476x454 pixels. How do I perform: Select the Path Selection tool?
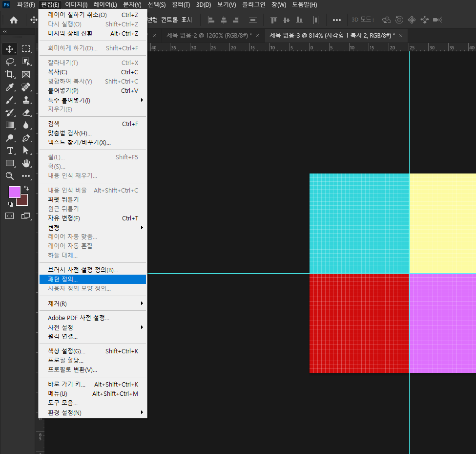[x=26, y=151]
